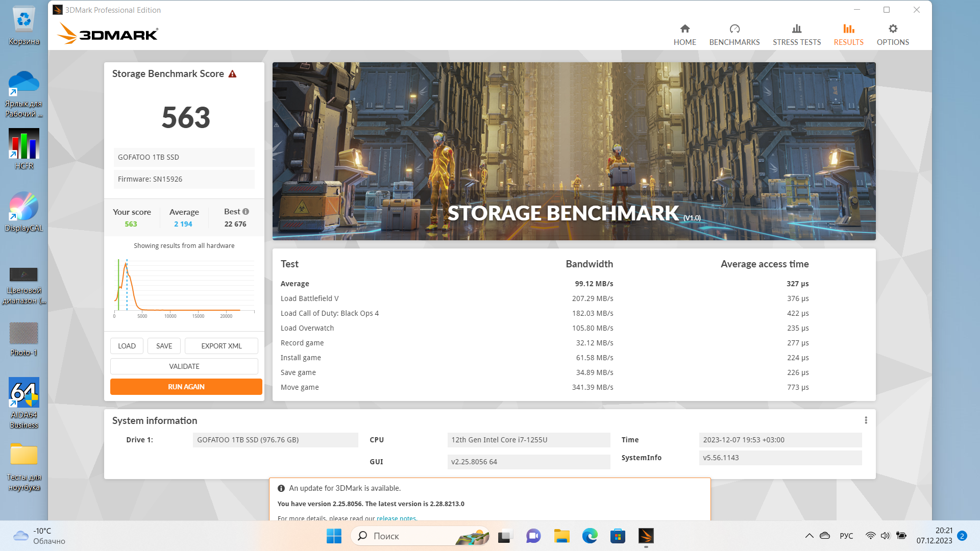
Task: Click the info icon beside Best
Action: pos(246,211)
